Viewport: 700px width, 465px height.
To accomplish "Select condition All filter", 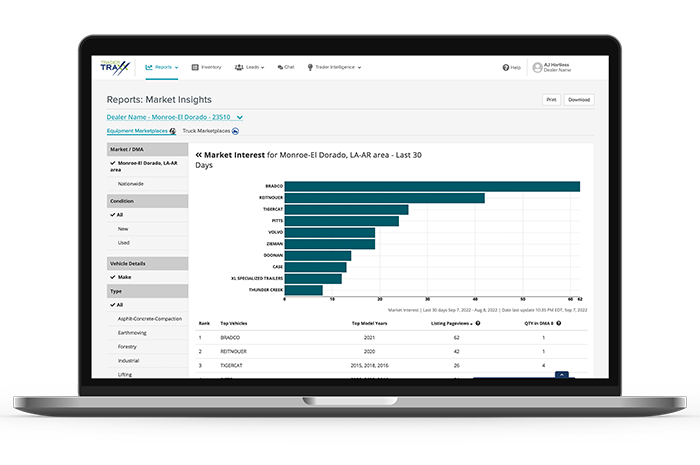I will pyautogui.click(x=147, y=215).
